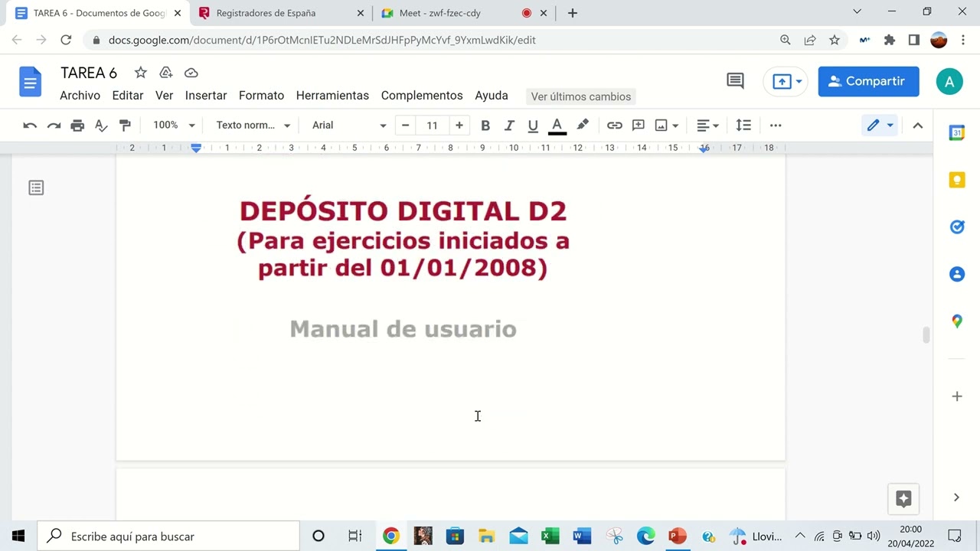Open the Arial font dropdown
Image resolution: width=980 pixels, height=551 pixels.
tap(349, 126)
